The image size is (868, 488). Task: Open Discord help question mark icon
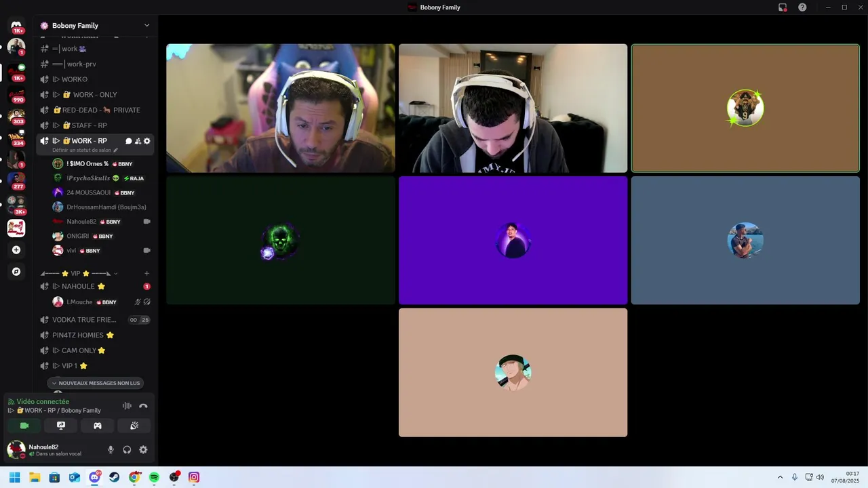[x=802, y=7]
